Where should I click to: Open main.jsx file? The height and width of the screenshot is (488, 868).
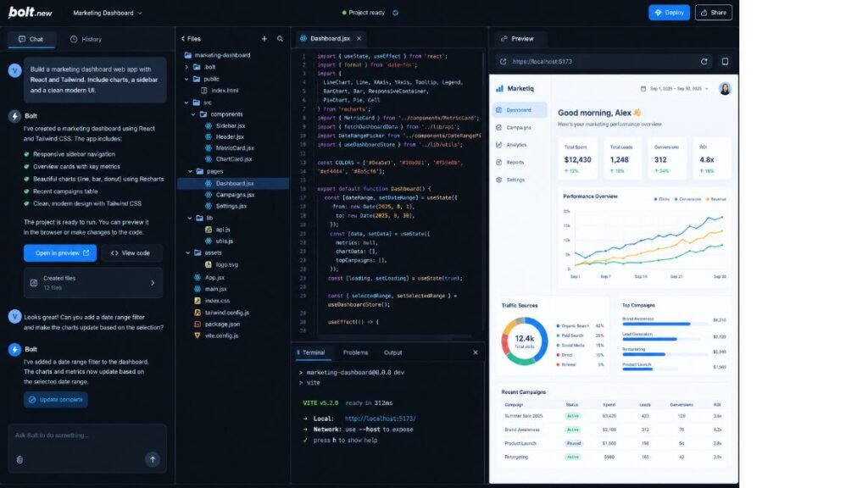pyautogui.click(x=210, y=289)
